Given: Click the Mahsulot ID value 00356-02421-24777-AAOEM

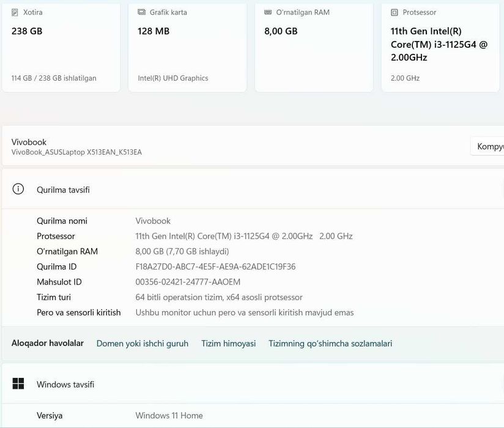Looking at the screenshot, I should [188, 282].
